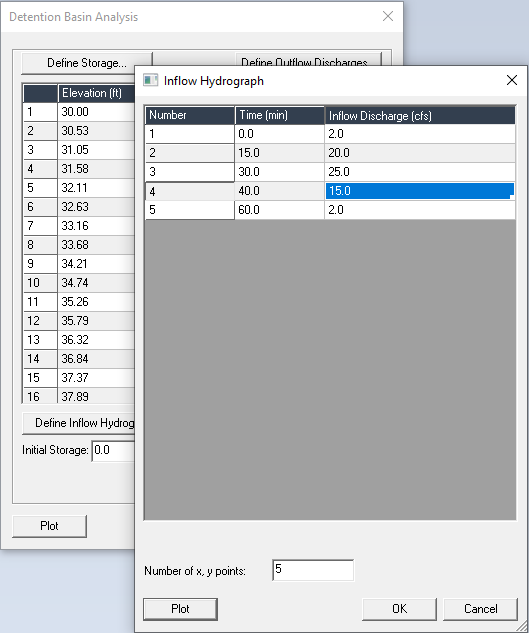Select the 25.0 inflow discharge cell

[x=420, y=172]
